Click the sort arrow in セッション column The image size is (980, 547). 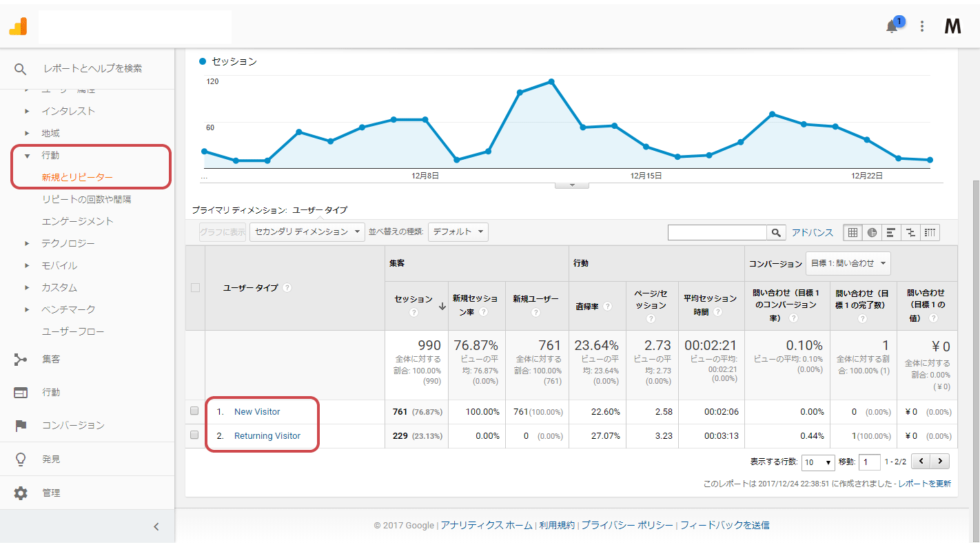point(442,306)
